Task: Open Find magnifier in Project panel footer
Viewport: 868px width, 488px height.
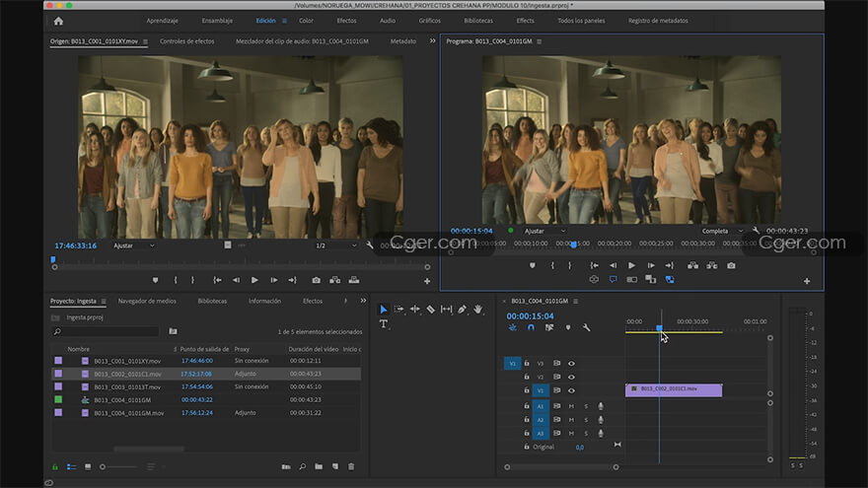Action: tap(302, 466)
